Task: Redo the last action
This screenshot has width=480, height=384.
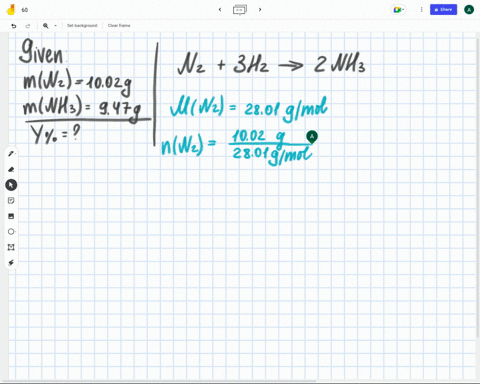Action: pos(28,26)
